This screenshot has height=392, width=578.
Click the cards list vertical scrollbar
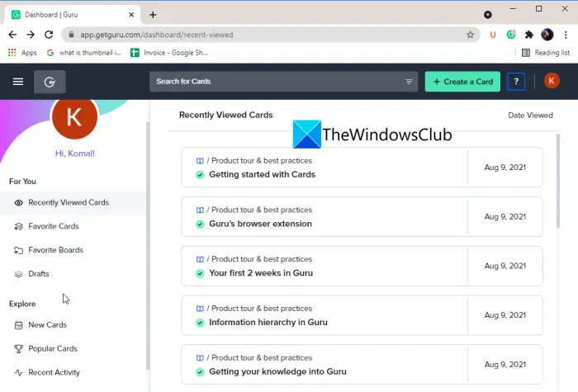558,182
